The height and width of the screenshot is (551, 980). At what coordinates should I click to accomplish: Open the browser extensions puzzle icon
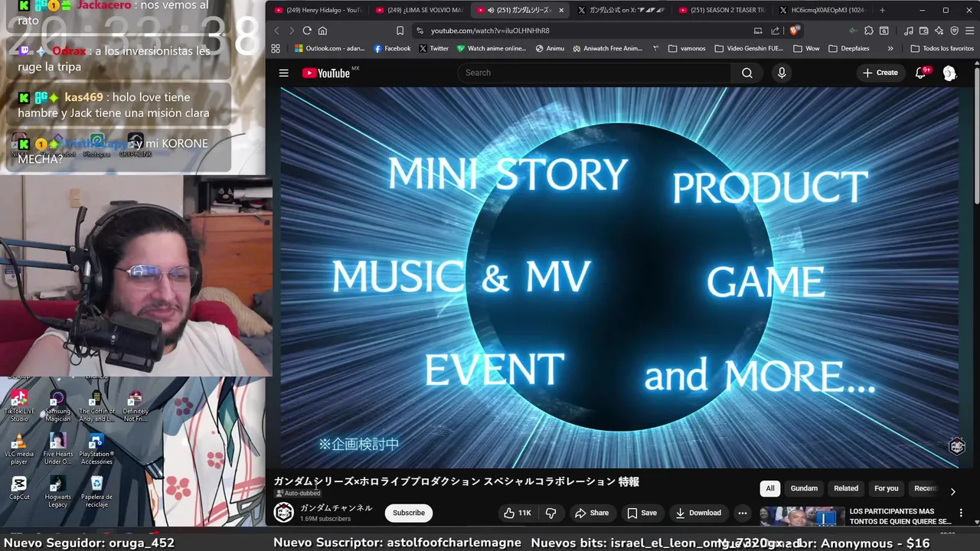click(868, 31)
